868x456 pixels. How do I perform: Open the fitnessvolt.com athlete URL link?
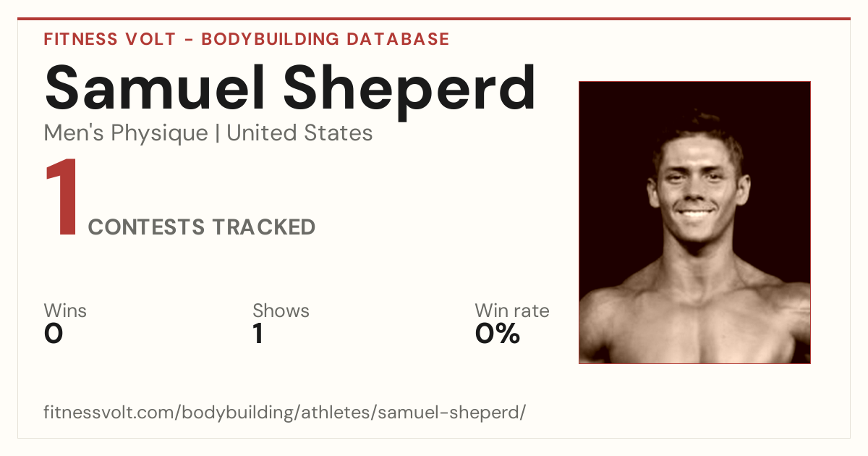pos(284,413)
